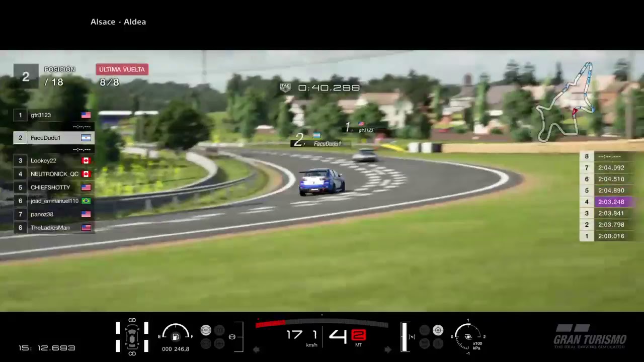644x362 pixels.
Task: Select Lookey22 in the standings list
Action: tap(53, 160)
